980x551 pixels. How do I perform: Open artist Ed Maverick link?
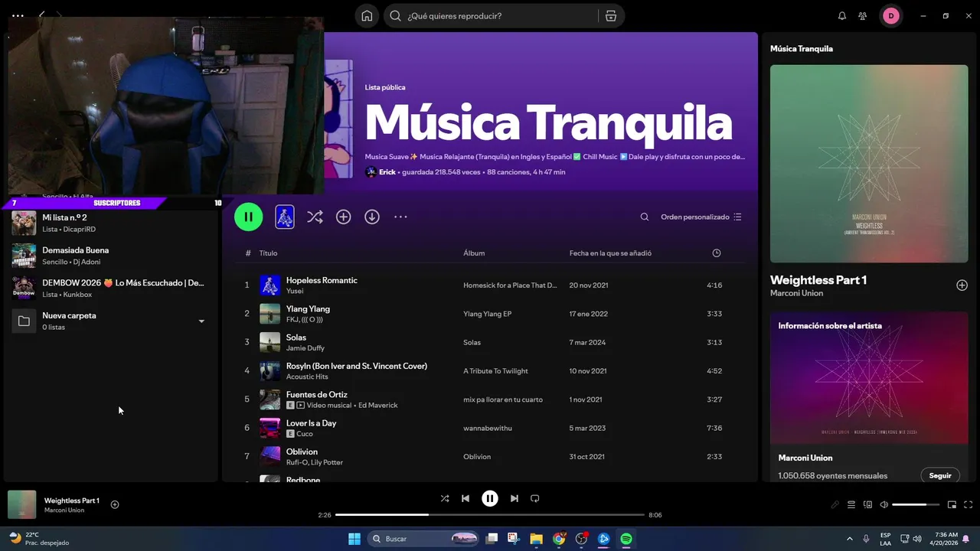[x=378, y=406]
